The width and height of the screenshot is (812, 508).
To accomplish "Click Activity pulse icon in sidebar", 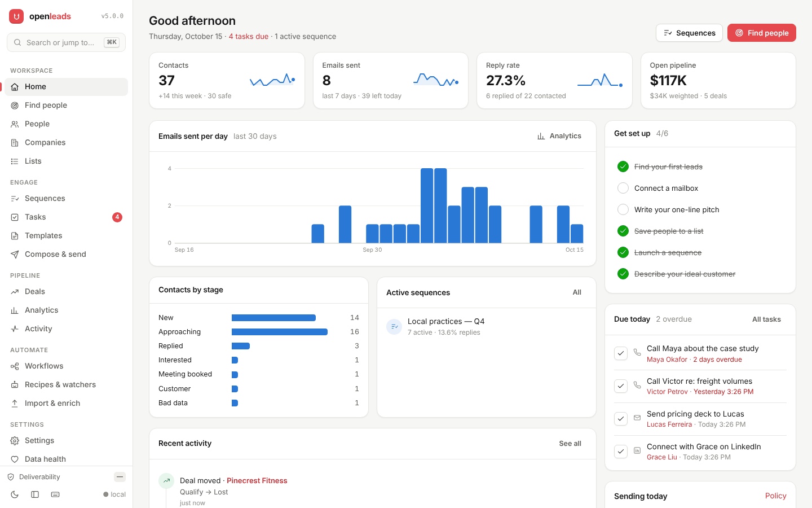I will tap(15, 329).
